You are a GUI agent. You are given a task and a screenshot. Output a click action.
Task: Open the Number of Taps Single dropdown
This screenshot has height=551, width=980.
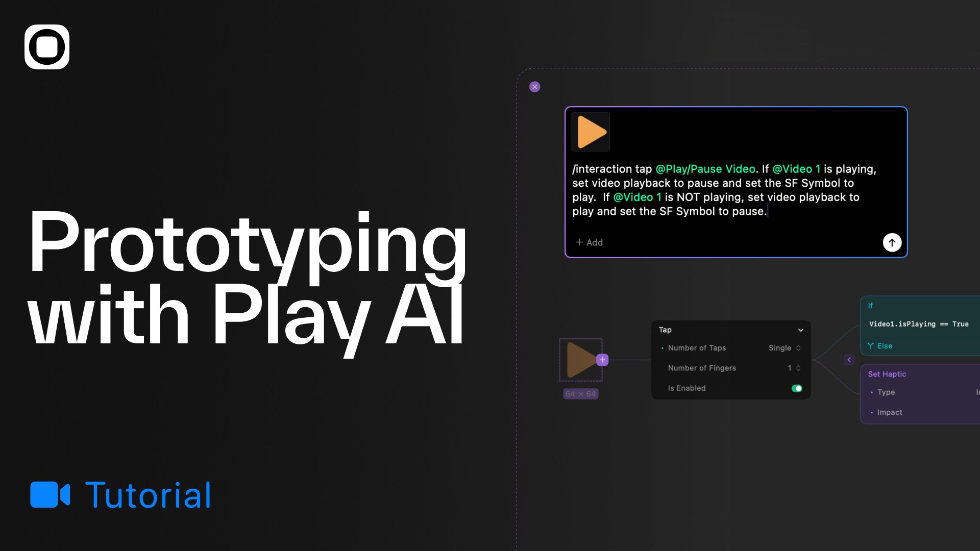(x=785, y=348)
